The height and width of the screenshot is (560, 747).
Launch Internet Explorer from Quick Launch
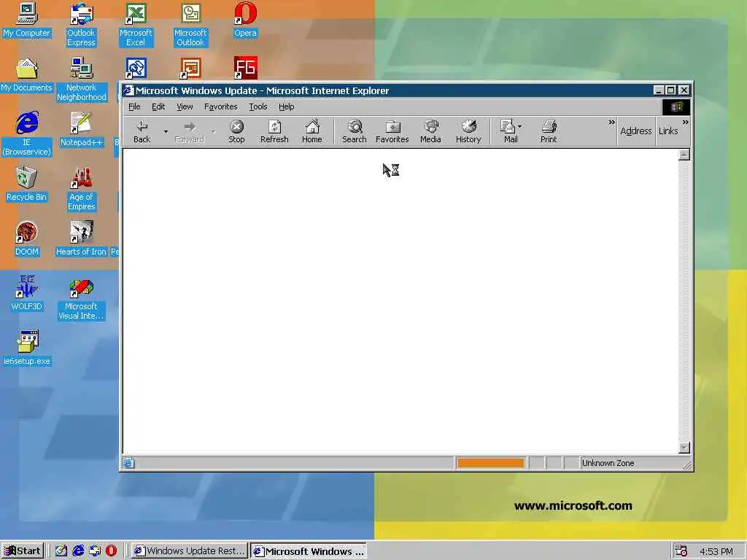78,551
